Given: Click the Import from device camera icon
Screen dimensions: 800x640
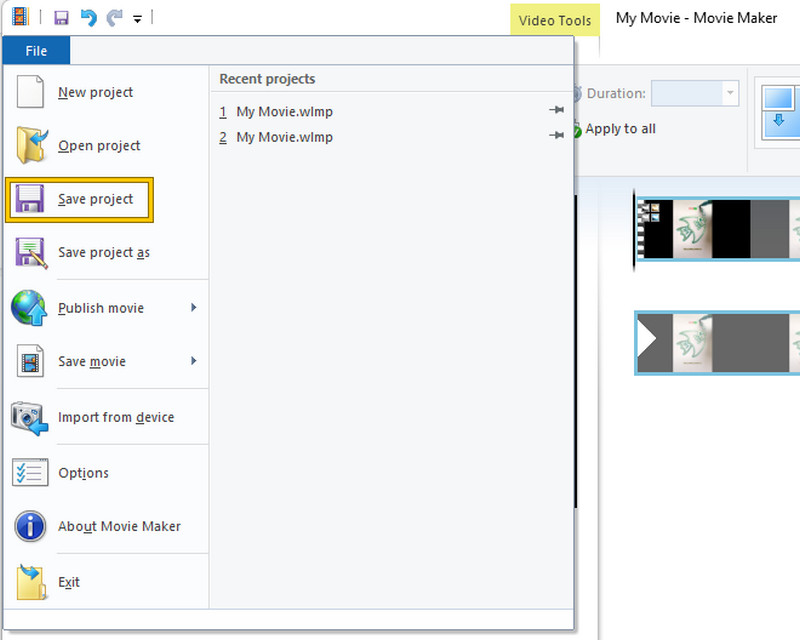Looking at the screenshot, I should click(x=30, y=417).
